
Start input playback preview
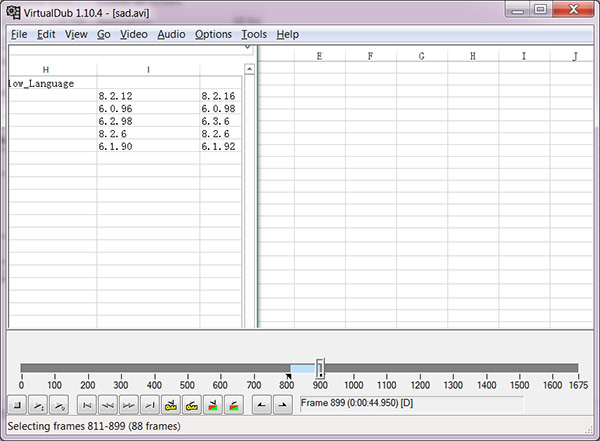tap(38, 405)
